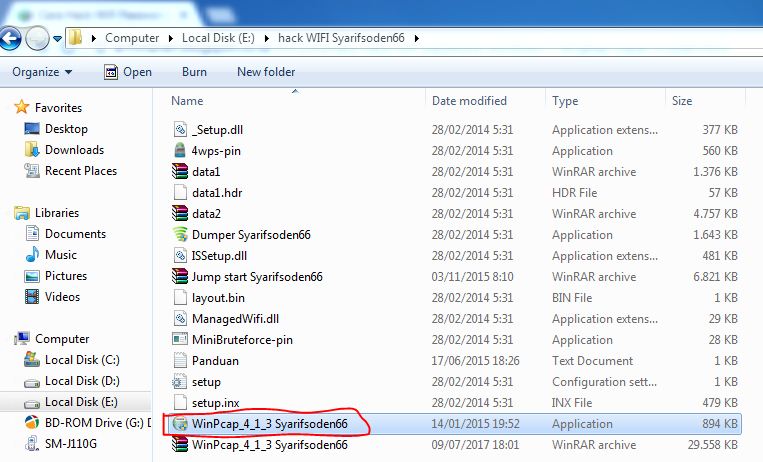Click hack WIFI Syarifsoden66 breadcrumb segment
This screenshot has width=763, height=462.
pos(341,38)
